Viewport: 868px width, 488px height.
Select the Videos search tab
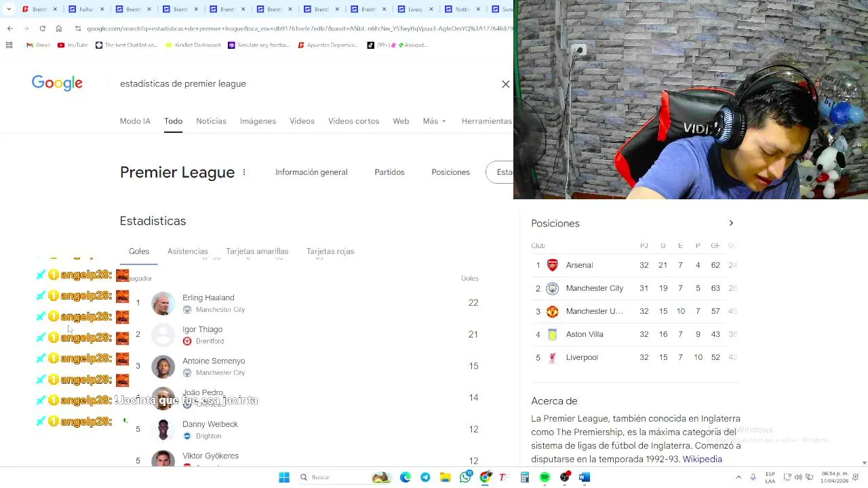click(x=302, y=121)
